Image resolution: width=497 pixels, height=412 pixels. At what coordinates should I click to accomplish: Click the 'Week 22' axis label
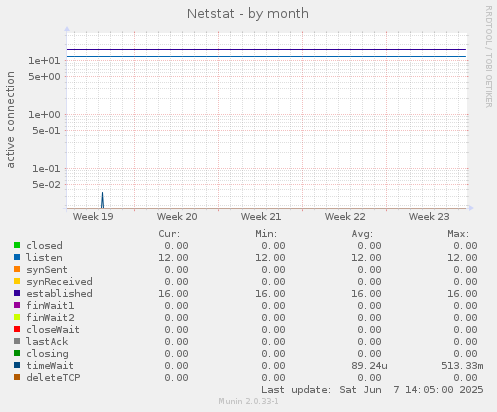[x=345, y=217]
